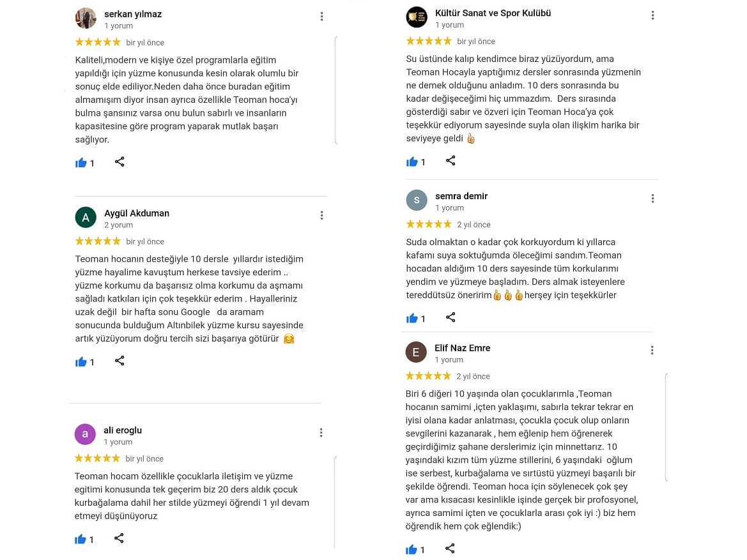Click serkan yılmaz's profile photo
747x560 pixels.
[x=86, y=18]
